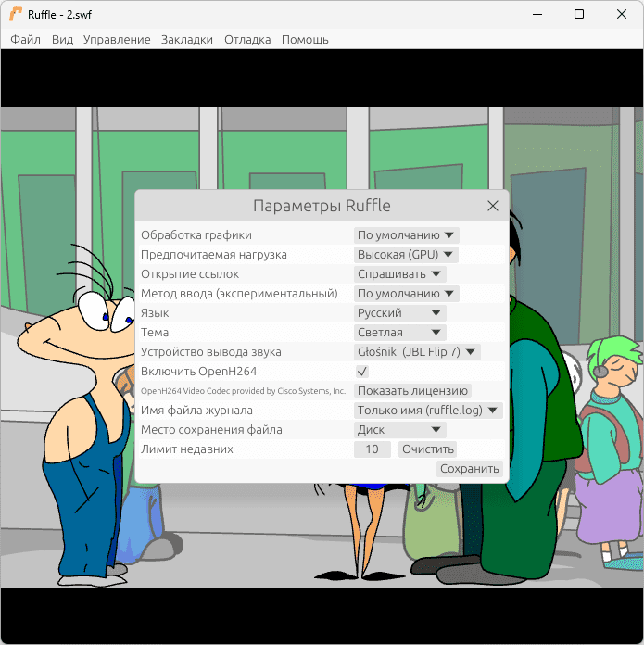The image size is (644, 645).
Task: Open the Отладка menu
Action: point(247,40)
